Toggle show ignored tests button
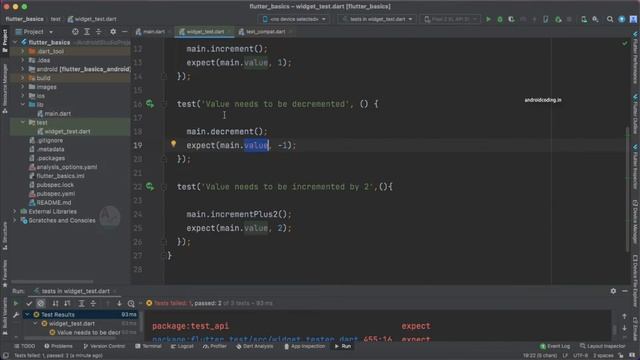This screenshot has width=640, height=360. pyautogui.click(x=40, y=303)
